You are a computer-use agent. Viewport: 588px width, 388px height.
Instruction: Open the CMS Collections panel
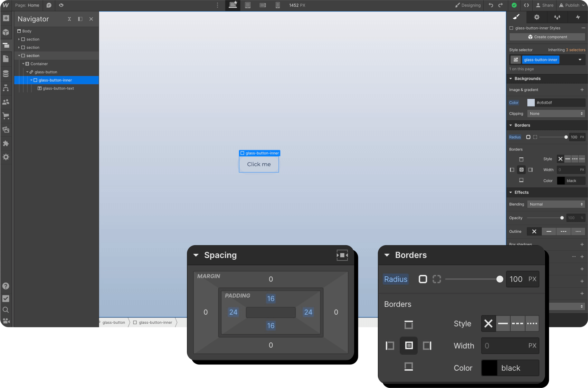[6, 73]
